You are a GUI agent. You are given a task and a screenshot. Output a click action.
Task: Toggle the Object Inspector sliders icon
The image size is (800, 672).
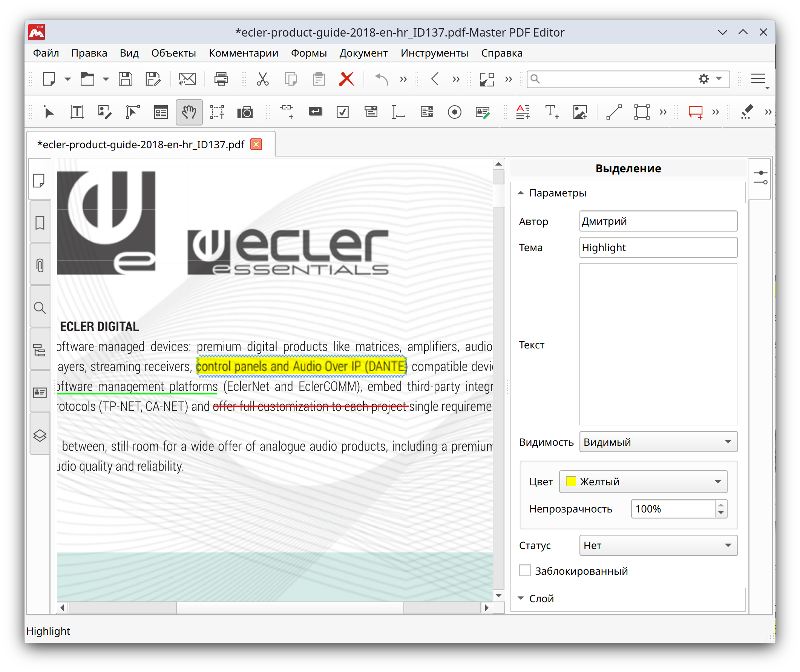(760, 178)
